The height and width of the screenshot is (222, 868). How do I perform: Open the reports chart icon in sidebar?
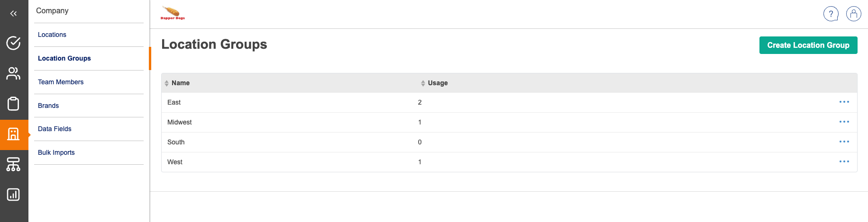click(13, 195)
